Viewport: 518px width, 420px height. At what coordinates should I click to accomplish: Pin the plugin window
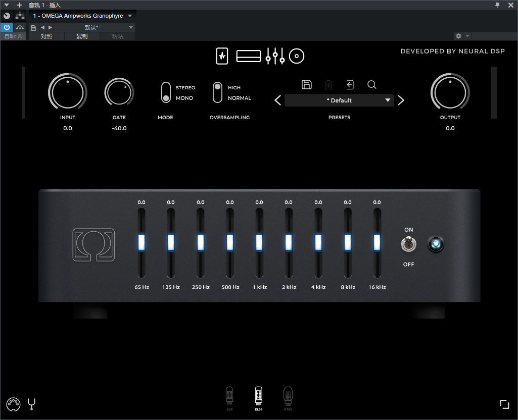click(x=497, y=5)
